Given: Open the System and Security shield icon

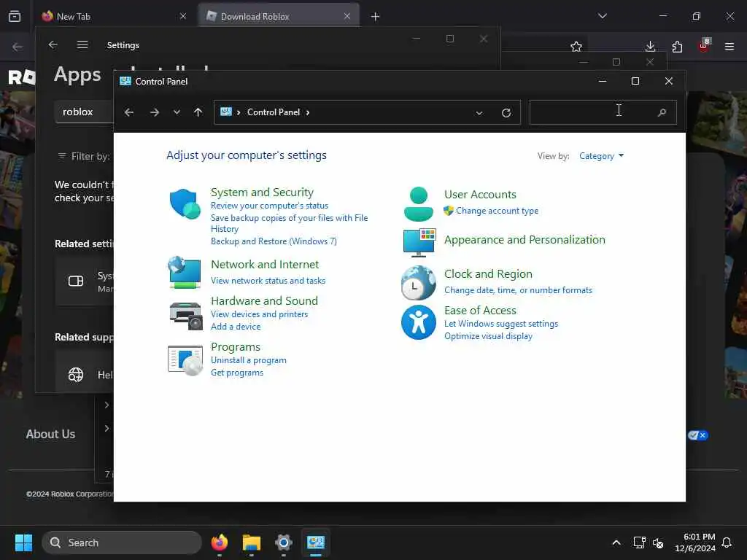Looking at the screenshot, I should point(185,204).
